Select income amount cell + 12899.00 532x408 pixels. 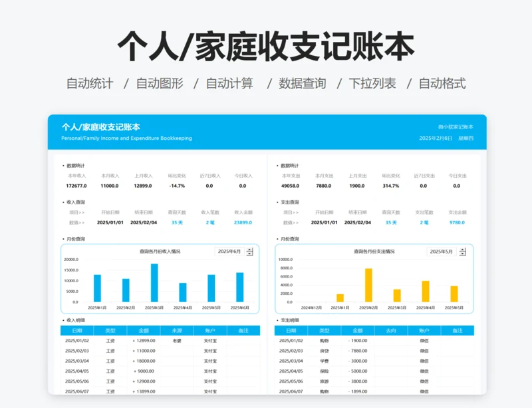144,341
